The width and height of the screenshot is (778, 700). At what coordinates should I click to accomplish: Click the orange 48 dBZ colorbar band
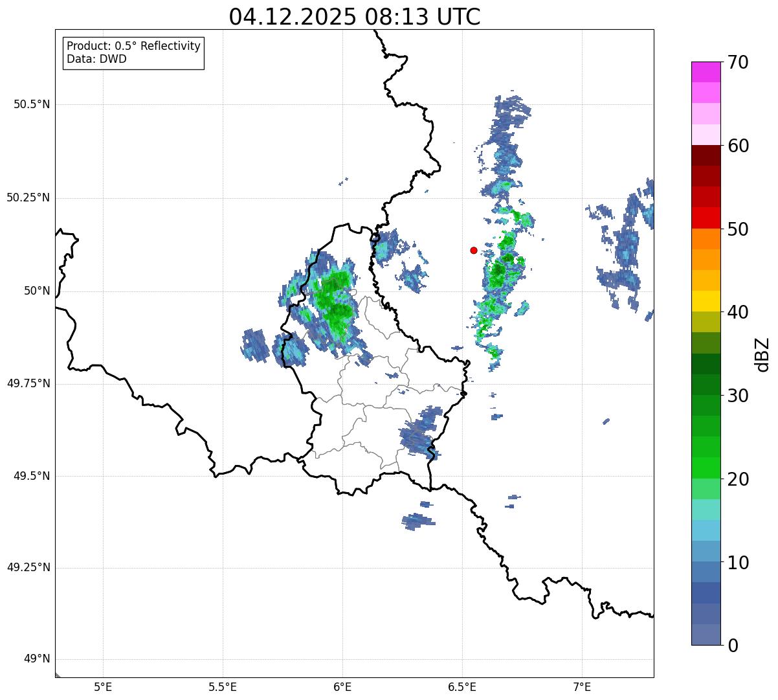pyautogui.click(x=705, y=239)
